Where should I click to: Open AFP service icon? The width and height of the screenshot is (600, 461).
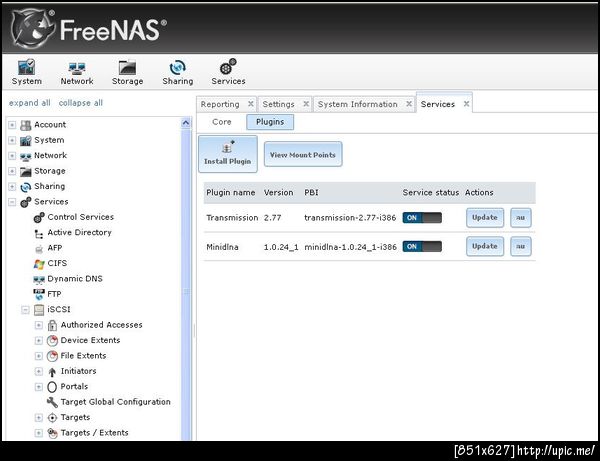pyautogui.click(x=39, y=249)
